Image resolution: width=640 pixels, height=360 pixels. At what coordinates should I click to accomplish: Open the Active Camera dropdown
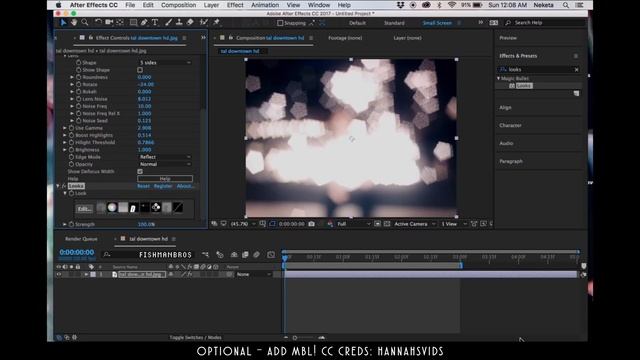pos(415,224)
